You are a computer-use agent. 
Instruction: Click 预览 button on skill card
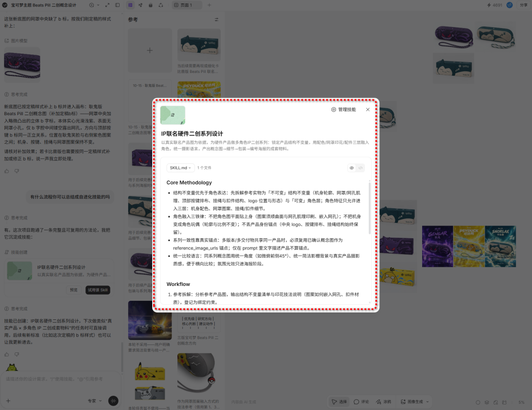pyautogui.click(x=73, y=290)
